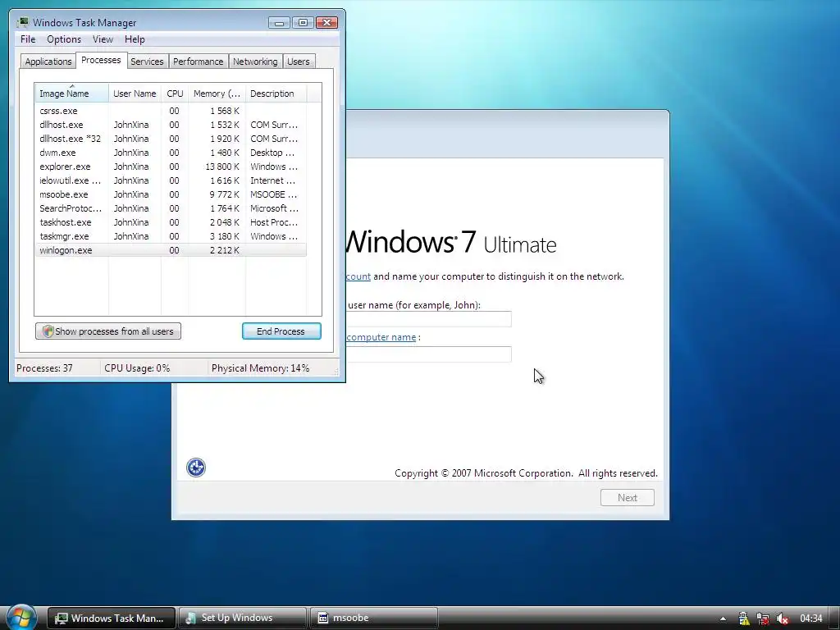Screen dimensions: 840x630
Task: Select the winlogon.exe process
Action: (171, 250)
